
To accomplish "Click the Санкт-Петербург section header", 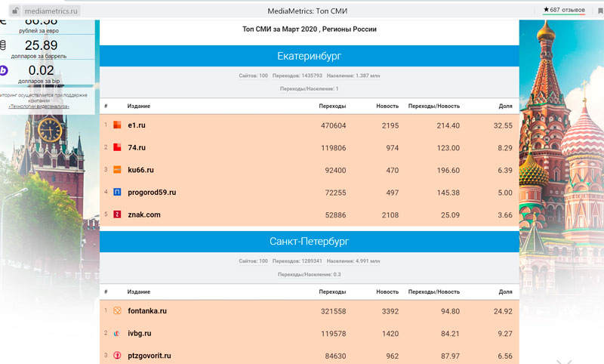I will pos(309,242).
